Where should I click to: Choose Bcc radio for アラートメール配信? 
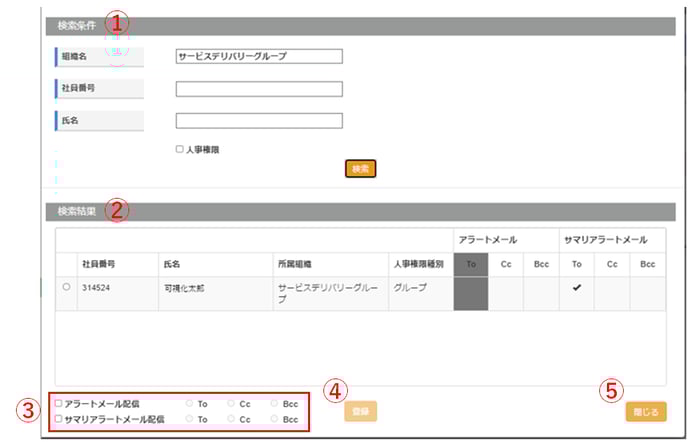(274, 403)
